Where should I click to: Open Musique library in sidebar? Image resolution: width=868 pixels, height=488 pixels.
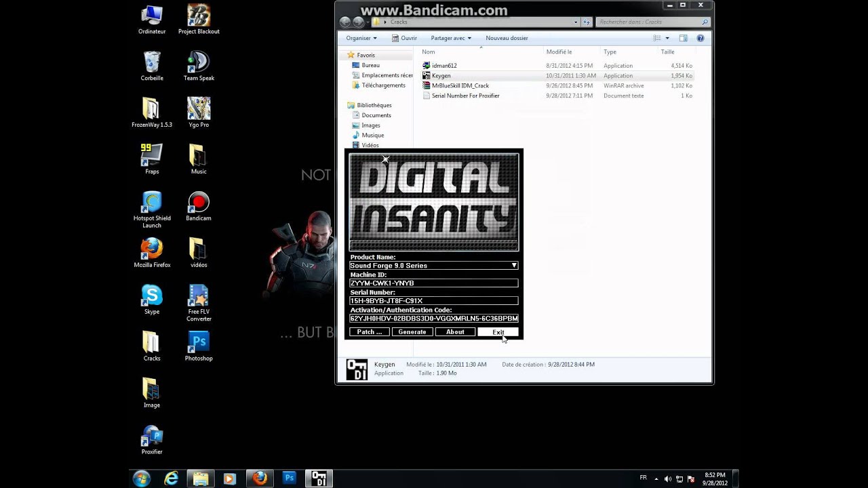(372, 136)
